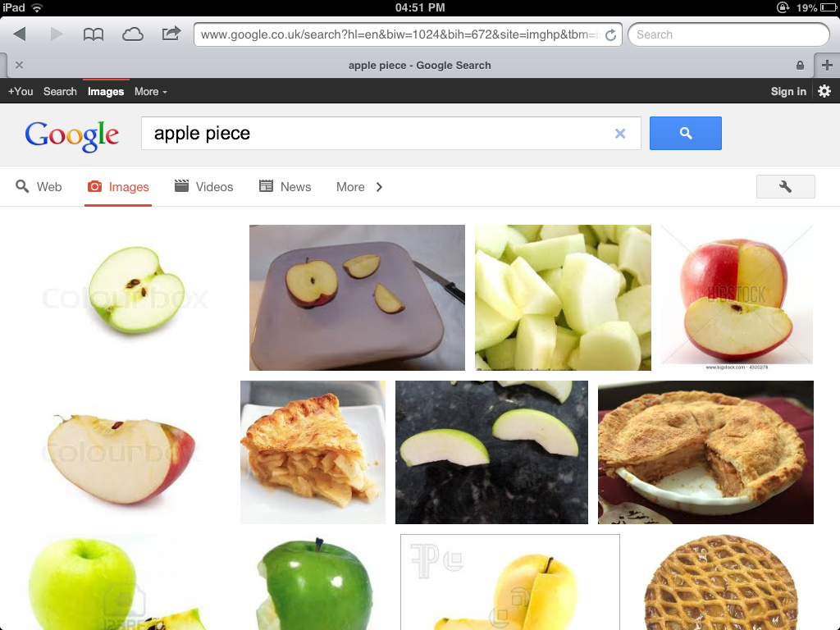The height and width of the screenshot is (630, 840).
Task: Open a new tab with the plus
Action: click(827, 66)
